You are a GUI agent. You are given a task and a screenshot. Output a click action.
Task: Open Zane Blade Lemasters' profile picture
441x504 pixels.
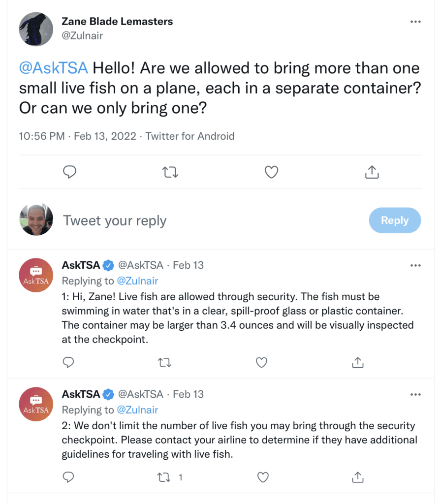(36, 29)
